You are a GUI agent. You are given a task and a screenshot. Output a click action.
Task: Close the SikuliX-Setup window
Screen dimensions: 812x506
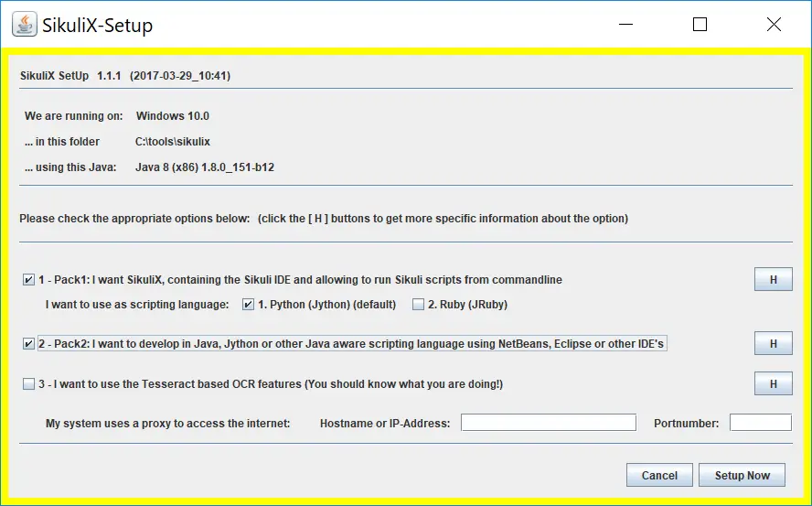tap(774, 25)
